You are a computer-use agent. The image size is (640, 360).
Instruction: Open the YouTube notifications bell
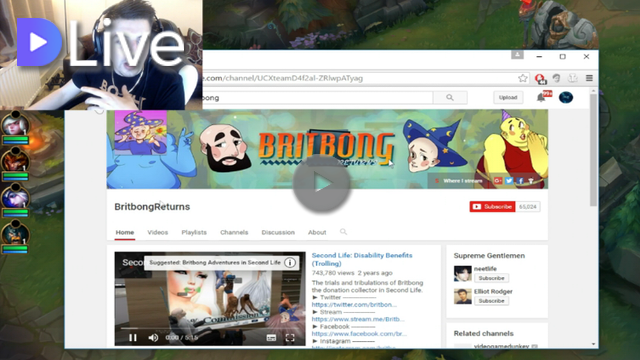coord(541,97)
